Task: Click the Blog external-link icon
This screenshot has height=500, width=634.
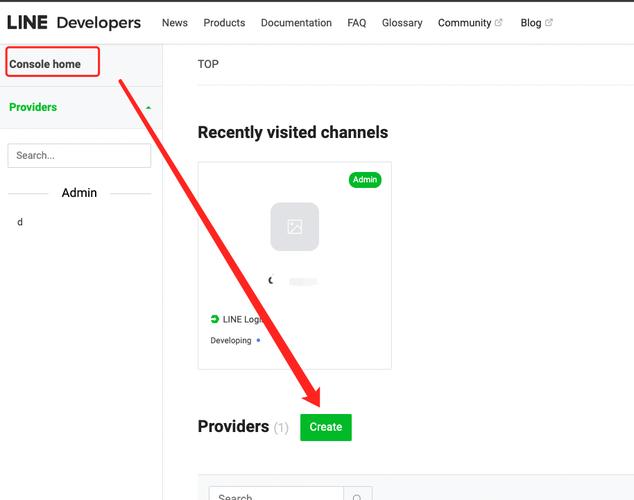Action: pos(549,23)
